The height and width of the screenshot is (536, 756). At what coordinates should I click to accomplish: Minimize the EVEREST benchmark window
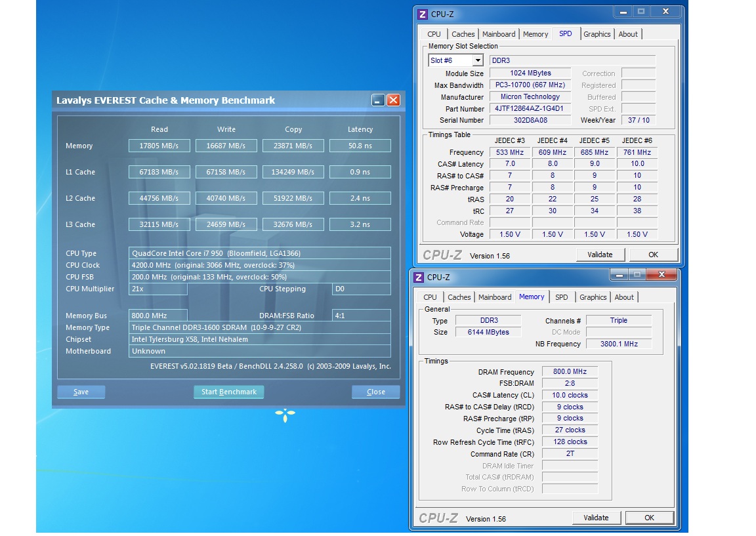[378, 100]
